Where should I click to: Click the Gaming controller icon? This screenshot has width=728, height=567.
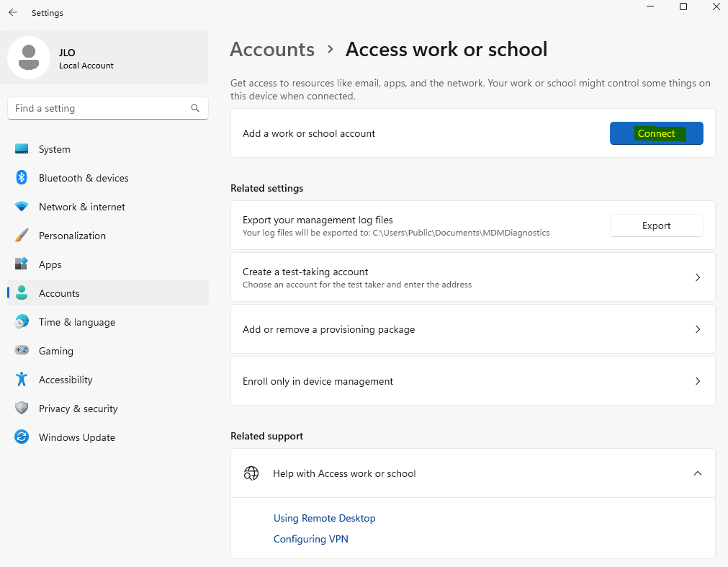(22, 351)
